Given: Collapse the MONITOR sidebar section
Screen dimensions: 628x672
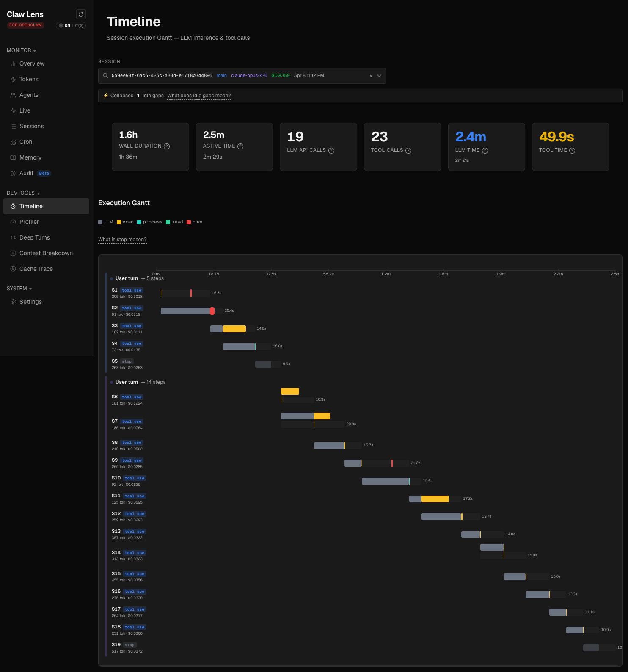Looking at the screenshot, I should click(x=22, y=50).
